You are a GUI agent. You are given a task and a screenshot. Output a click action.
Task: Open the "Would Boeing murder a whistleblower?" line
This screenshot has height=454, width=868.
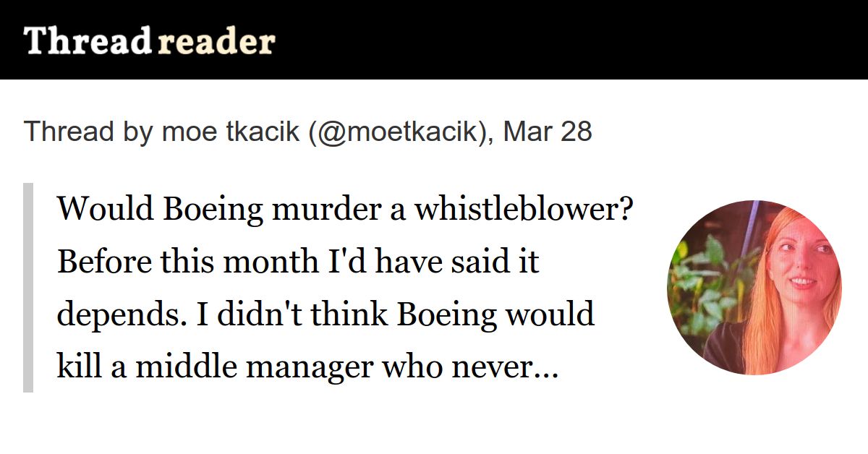pos(346,210)
